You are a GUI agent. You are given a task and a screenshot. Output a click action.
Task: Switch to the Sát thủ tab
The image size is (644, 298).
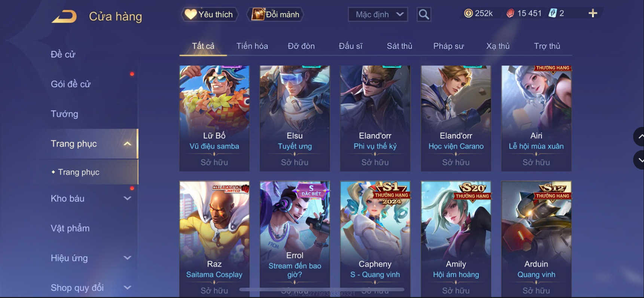coord(399,46)
